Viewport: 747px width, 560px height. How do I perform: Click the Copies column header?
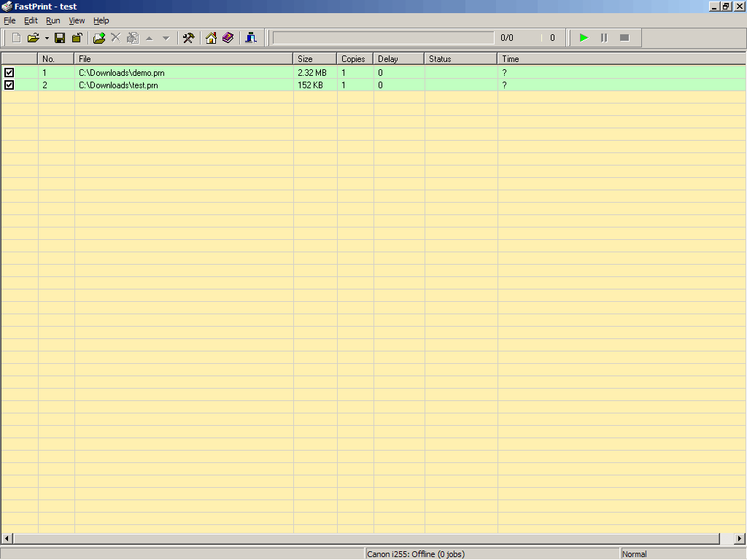[x=355, y=59]
